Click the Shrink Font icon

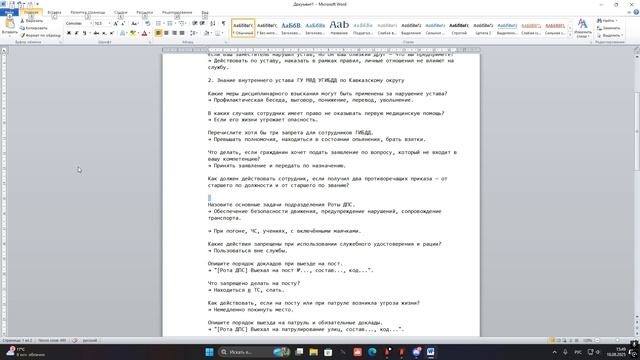click(x=123, y=24)
